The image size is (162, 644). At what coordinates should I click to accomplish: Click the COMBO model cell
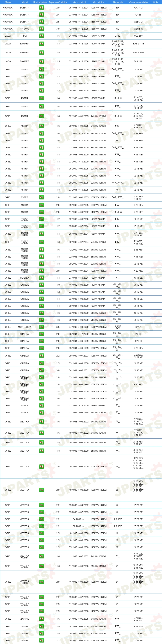tap(24, 278)
